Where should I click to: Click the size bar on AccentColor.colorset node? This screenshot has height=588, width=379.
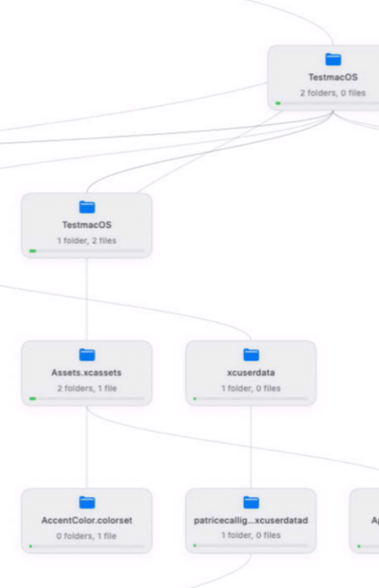tap(87, 546)
